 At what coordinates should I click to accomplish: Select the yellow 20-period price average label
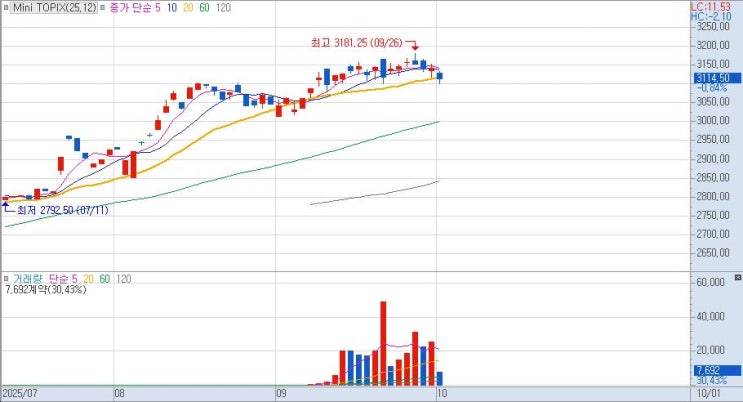point(188,8)
